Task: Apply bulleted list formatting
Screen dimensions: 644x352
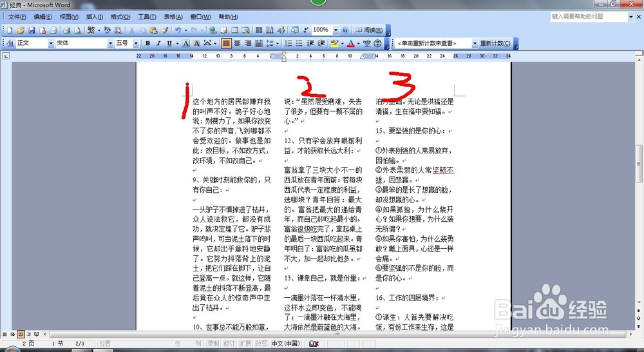Action: tap(299, 43)
